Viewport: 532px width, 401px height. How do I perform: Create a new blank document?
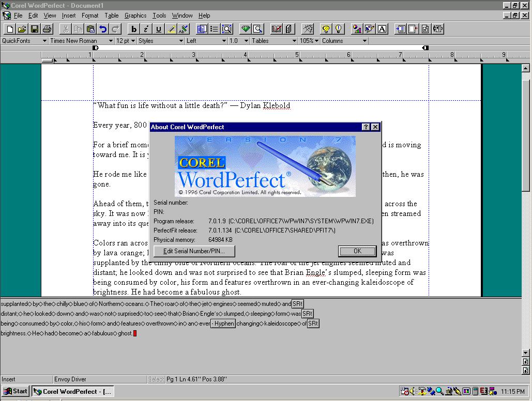(x=10, y=29)
